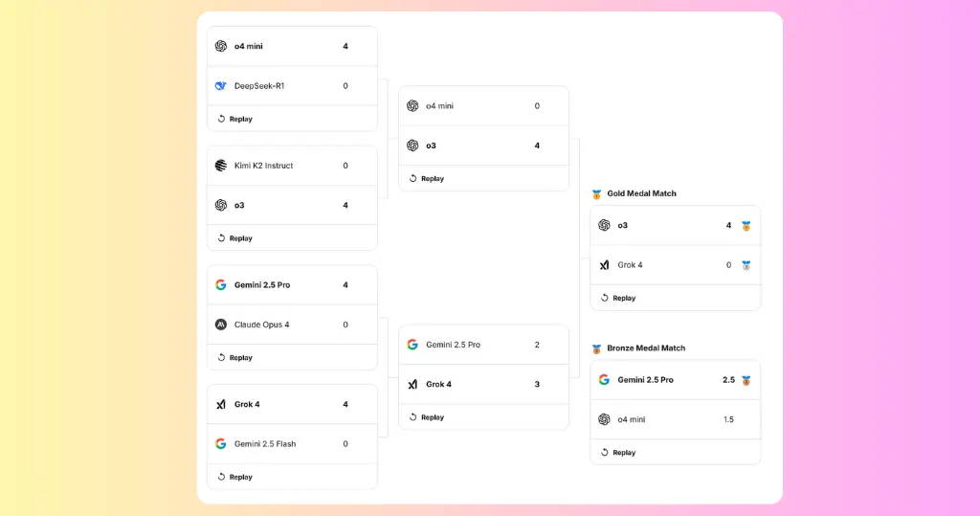The width and height of the screenshot is (980, 516).
Task: Click xAI logo of Grok 4 in semifinal
Action: 412,384
